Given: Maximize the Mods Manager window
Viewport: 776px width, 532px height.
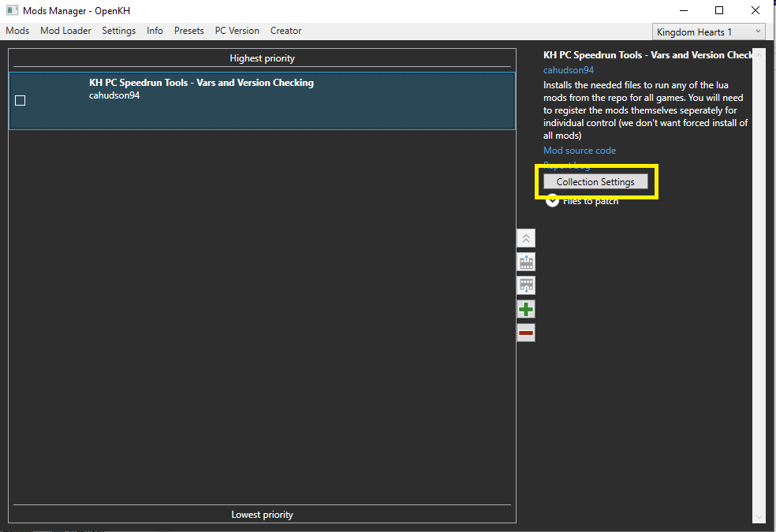Looking at the screenshot, I should click(x=719, y=10).
